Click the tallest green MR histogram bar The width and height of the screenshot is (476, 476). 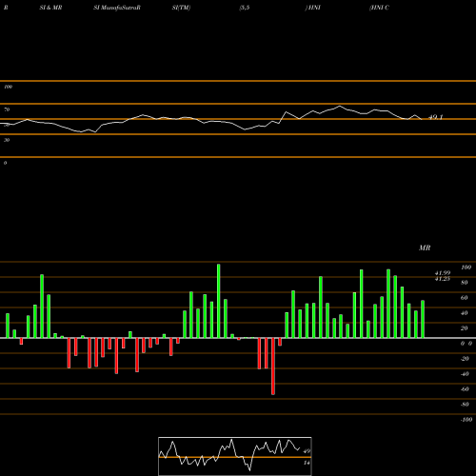click(219, 301)
